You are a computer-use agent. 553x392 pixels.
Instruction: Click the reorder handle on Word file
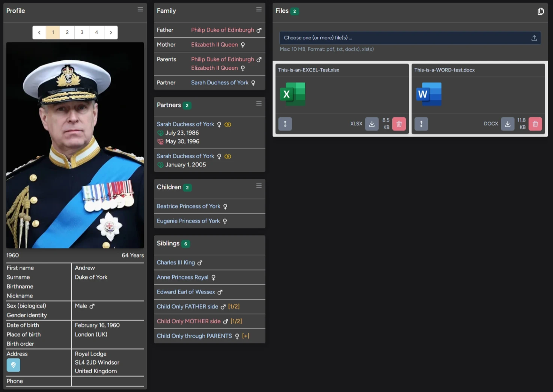coord(421,124)
